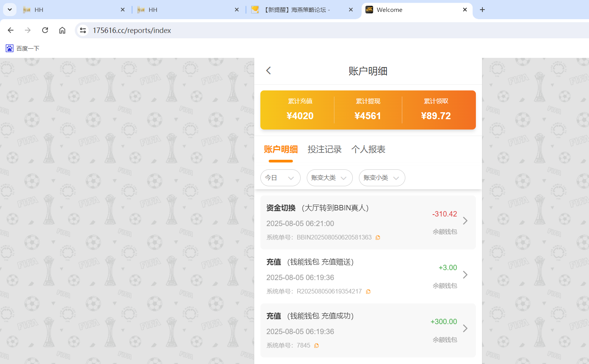
Task: Click the tab search chevron at top left
Action: click(x=10, y=9)
